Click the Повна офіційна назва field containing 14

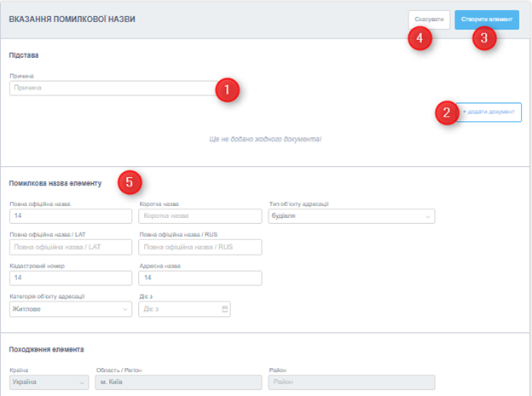(x=70, y=216)
